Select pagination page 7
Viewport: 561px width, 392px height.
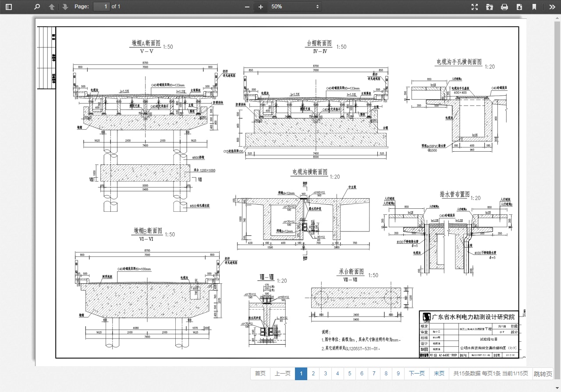374,374
